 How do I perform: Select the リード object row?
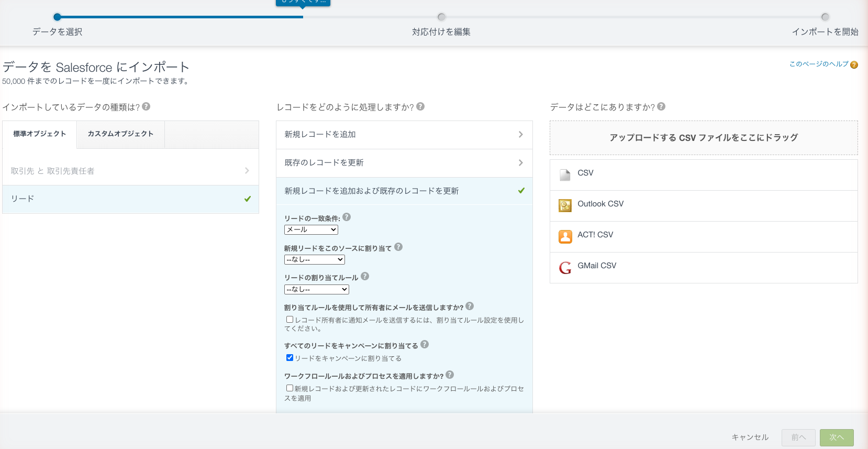(131, 199)
